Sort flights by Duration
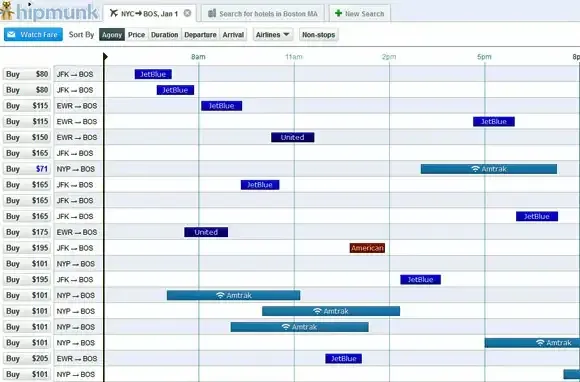Image resolution: width=580 pixels, height=382 pixels. click(165, 35)
